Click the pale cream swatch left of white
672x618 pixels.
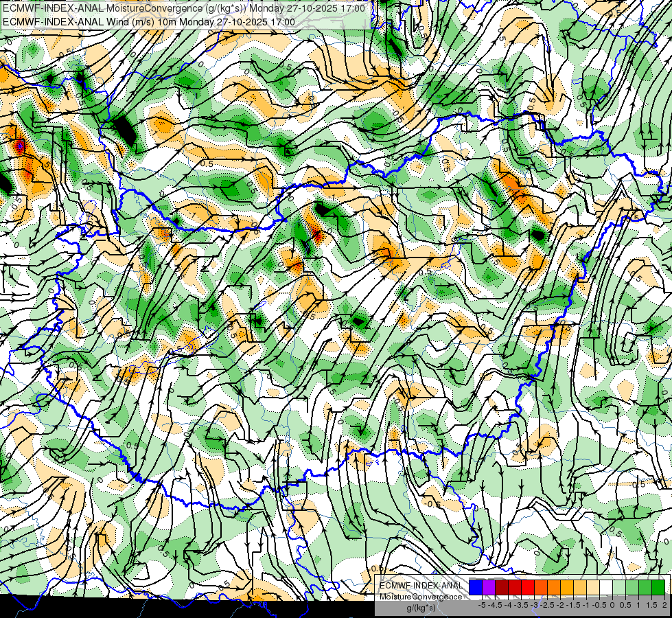[x=593, y=587]
